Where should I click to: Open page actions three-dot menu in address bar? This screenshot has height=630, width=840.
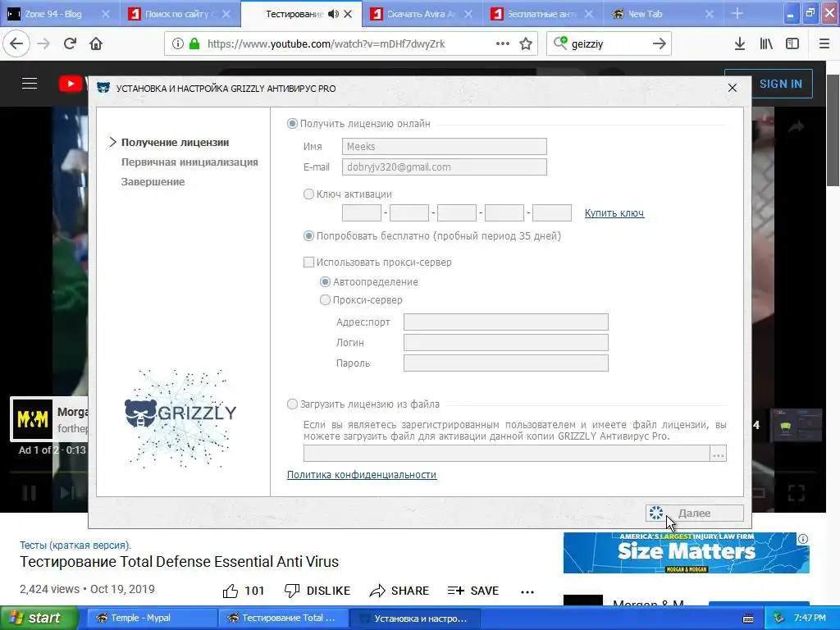coord(503,44)
